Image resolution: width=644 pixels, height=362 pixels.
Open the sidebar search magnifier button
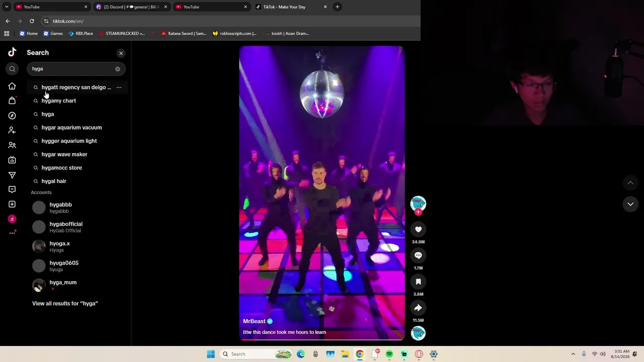tap(12, 69)
